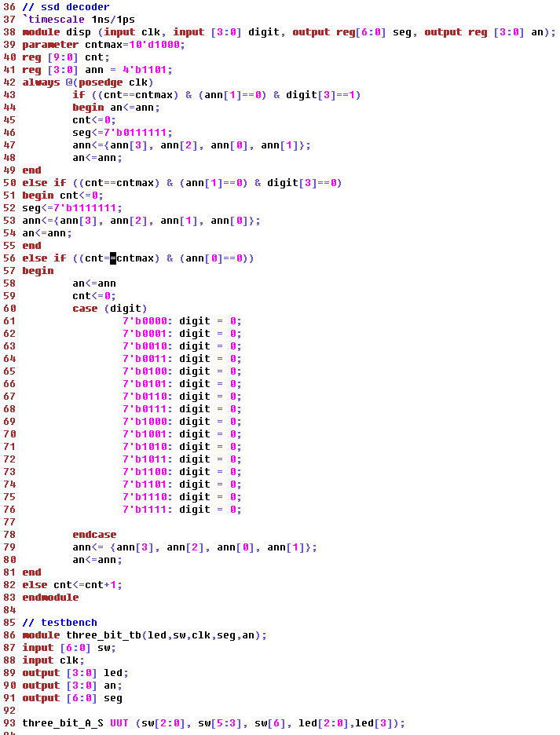Click 'an<=ann' on line 58
Image resolution: width=560 pixels, height=735 pixels.
tap(93, 283)
